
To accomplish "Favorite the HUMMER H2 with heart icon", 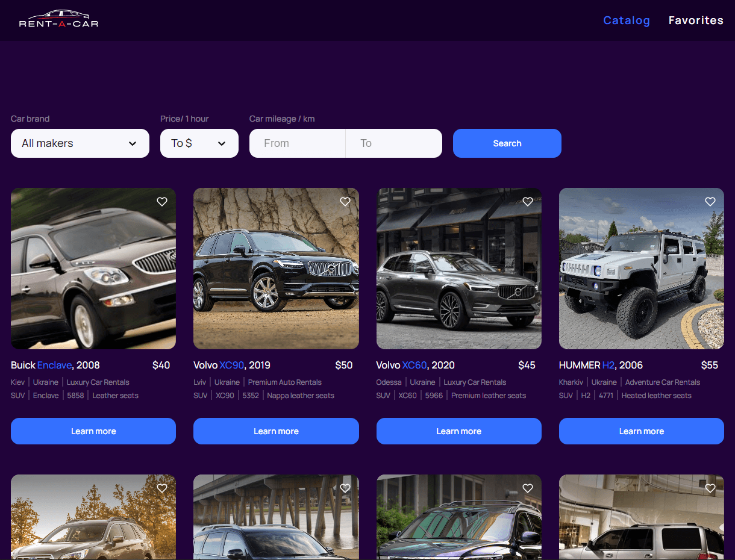I will pos(710,202).
